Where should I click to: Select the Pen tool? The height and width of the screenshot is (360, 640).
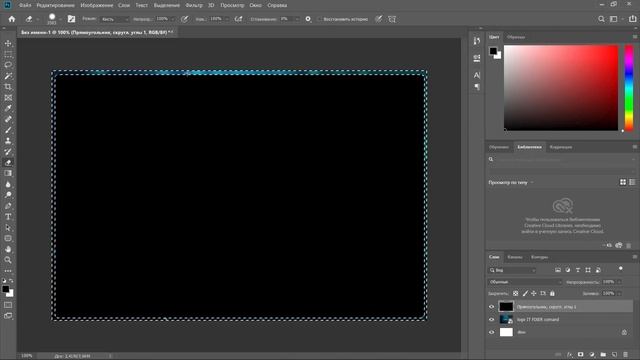click(x=8, y=206)
